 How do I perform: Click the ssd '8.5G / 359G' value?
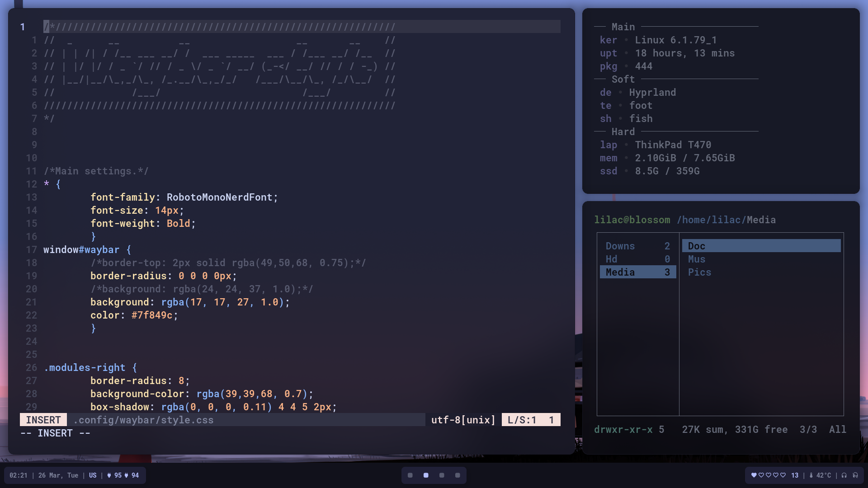(x=667, y=171)
